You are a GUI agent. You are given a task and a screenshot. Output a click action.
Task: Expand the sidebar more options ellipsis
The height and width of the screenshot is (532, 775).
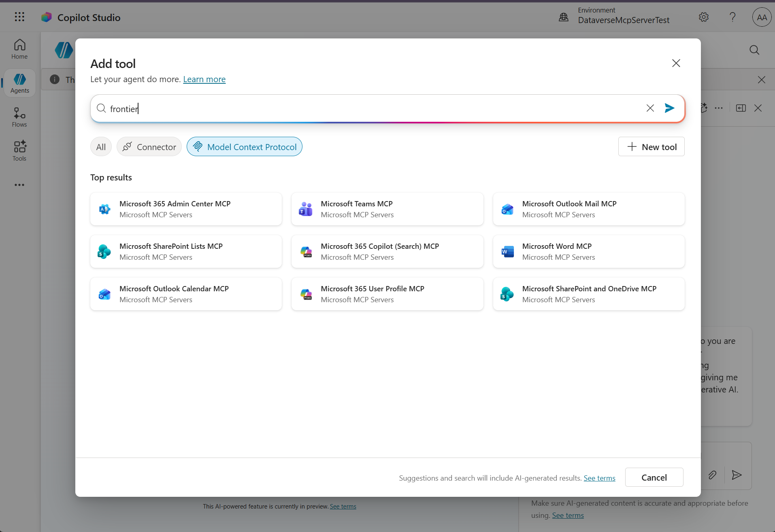pyautogui.click(x=19, y=185)
